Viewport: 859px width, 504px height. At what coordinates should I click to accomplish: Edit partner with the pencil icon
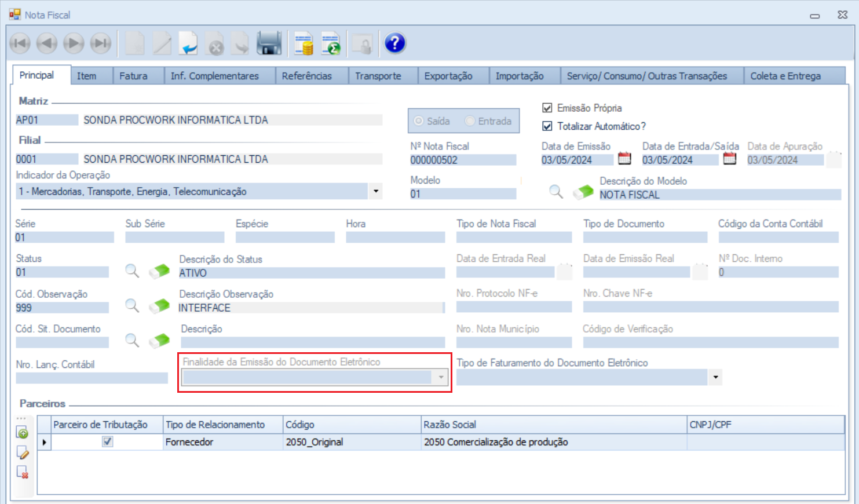[23, 453]
